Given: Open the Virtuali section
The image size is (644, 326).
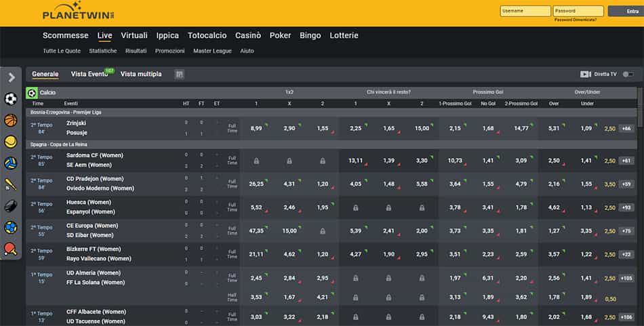Looking at the screenshot, I should click(134, 36).
